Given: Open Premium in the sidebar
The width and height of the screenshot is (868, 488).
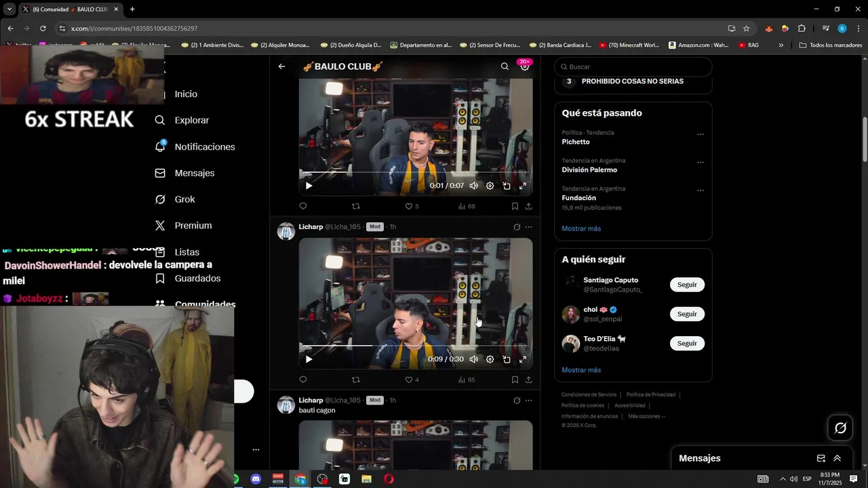Looking at the screenshot, I should (x=183, y=226).
